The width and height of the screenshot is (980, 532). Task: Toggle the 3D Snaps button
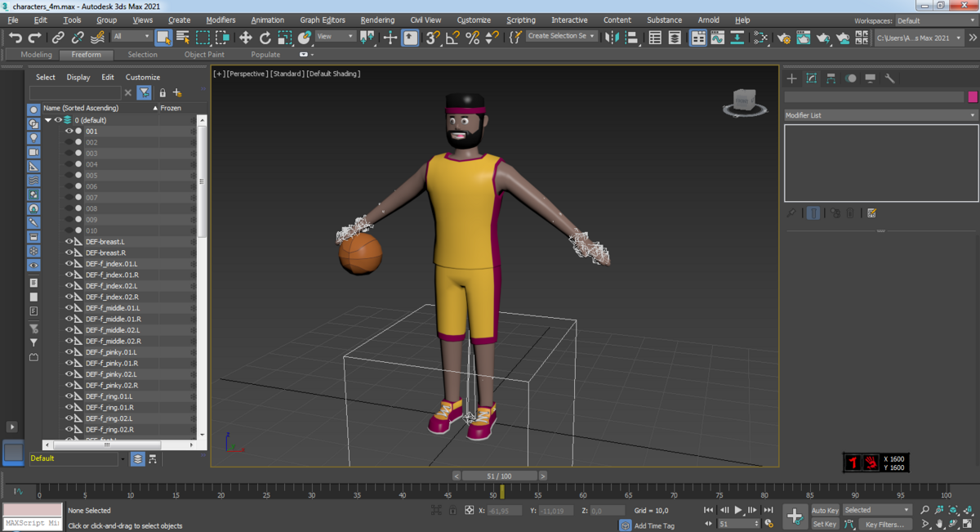[433, 38]
